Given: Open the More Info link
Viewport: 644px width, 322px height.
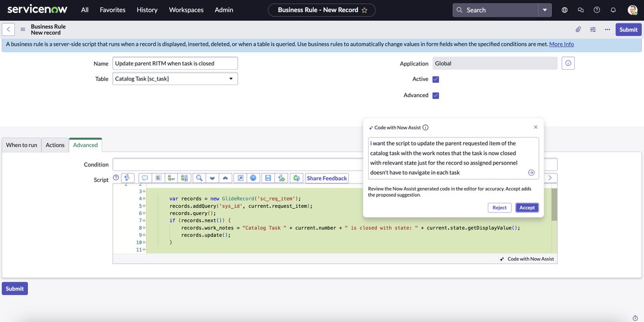Looking at the screenshot, I should click(x=561, y=44).
